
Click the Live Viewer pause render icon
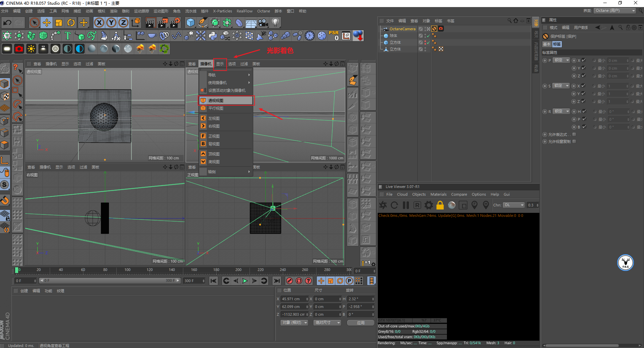406,205
